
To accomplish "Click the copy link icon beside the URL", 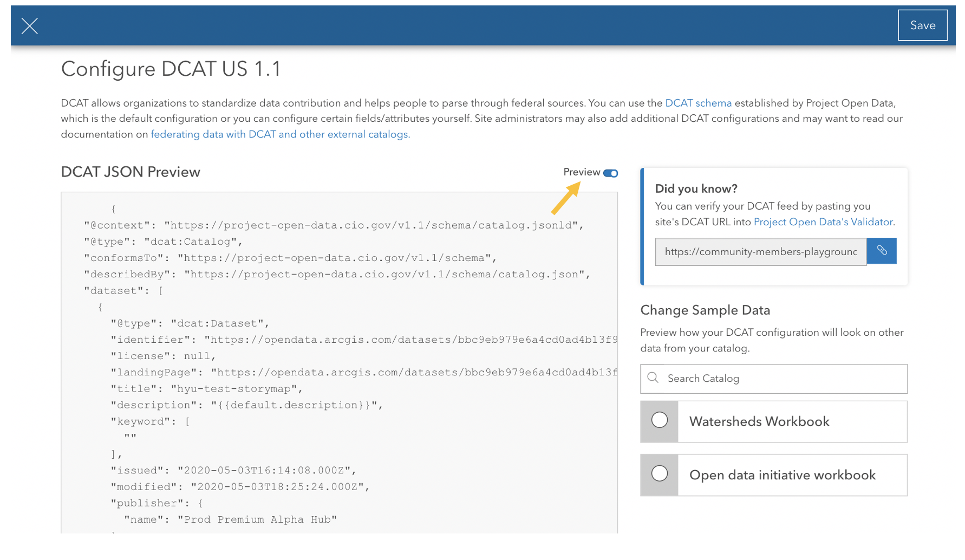I will 882,251.
